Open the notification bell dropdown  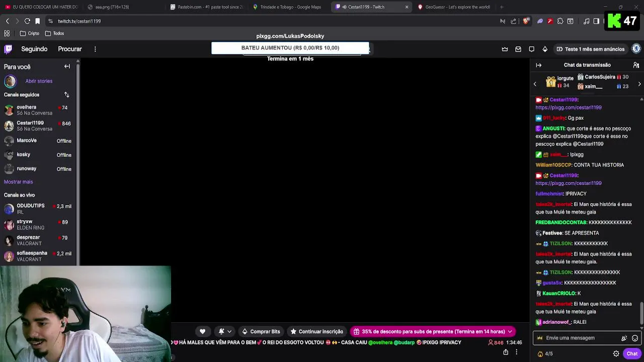click(224, 331)
